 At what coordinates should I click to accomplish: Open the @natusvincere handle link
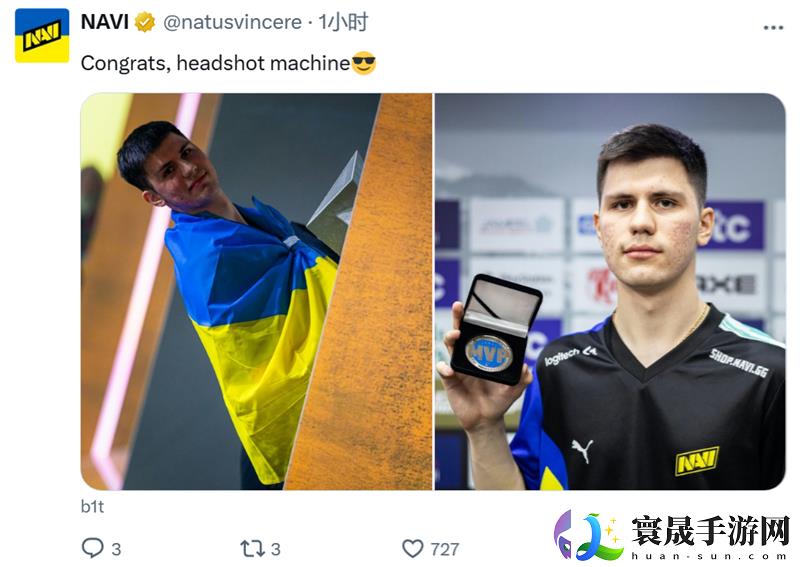(x=232, y=22)
